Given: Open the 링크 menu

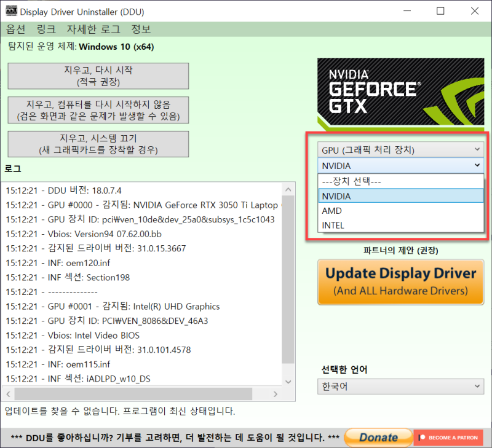Looking at the screenshot, I should 44,29.
